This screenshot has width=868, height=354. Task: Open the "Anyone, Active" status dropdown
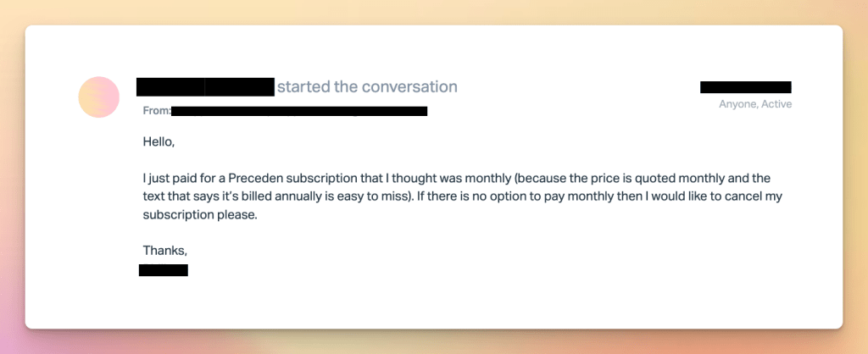(754, 104)
